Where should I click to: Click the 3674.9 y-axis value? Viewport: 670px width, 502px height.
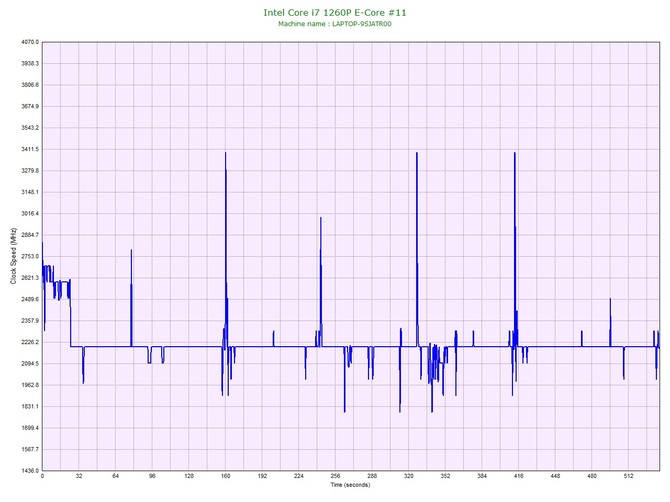point(30,106)
